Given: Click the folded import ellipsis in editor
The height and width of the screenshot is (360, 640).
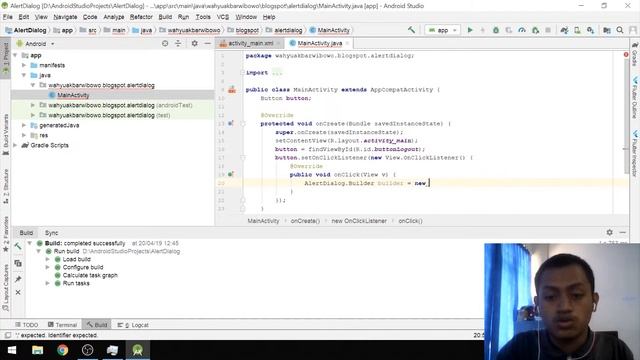Looking at the screenshot, I should (x=277, y=73).
